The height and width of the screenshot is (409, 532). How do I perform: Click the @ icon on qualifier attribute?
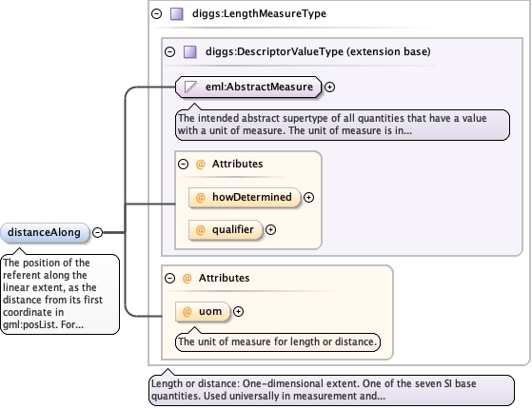201,230
